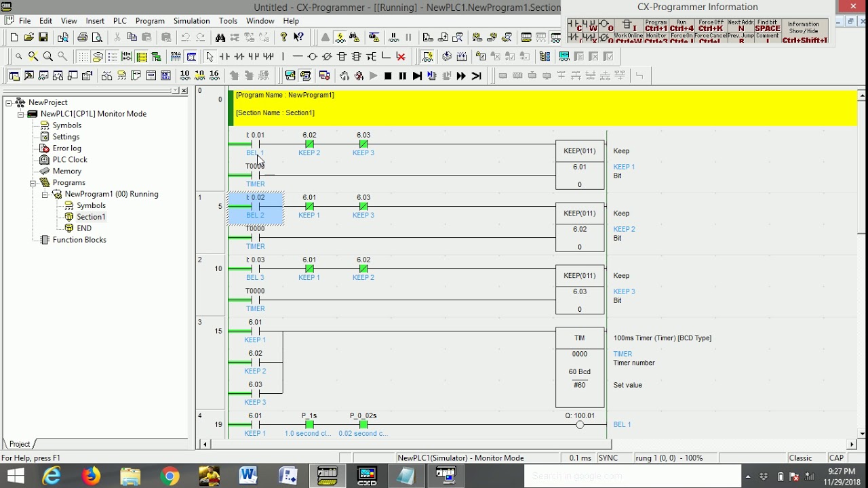Open the Tools menu
The width and height of the screenshot is (868, 488).
[228, 21]
